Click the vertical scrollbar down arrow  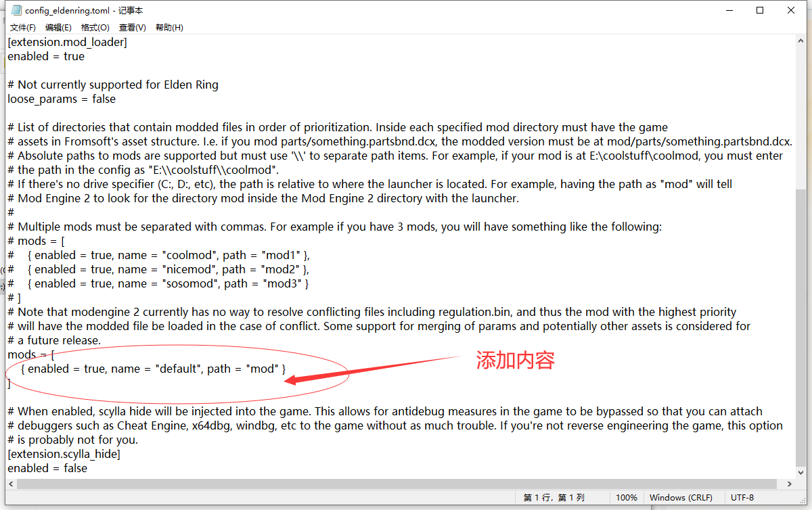coord(800,473)
